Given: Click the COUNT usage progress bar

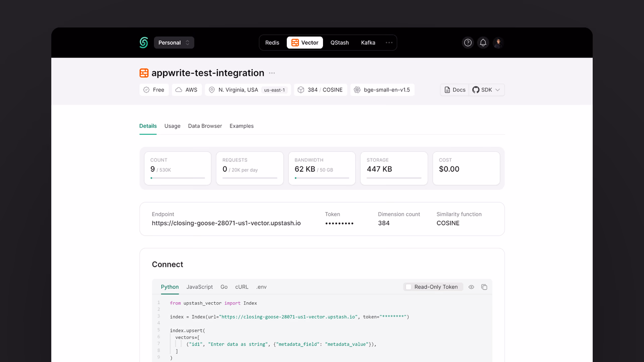Looking at the screenshot, I should [178, 178].
